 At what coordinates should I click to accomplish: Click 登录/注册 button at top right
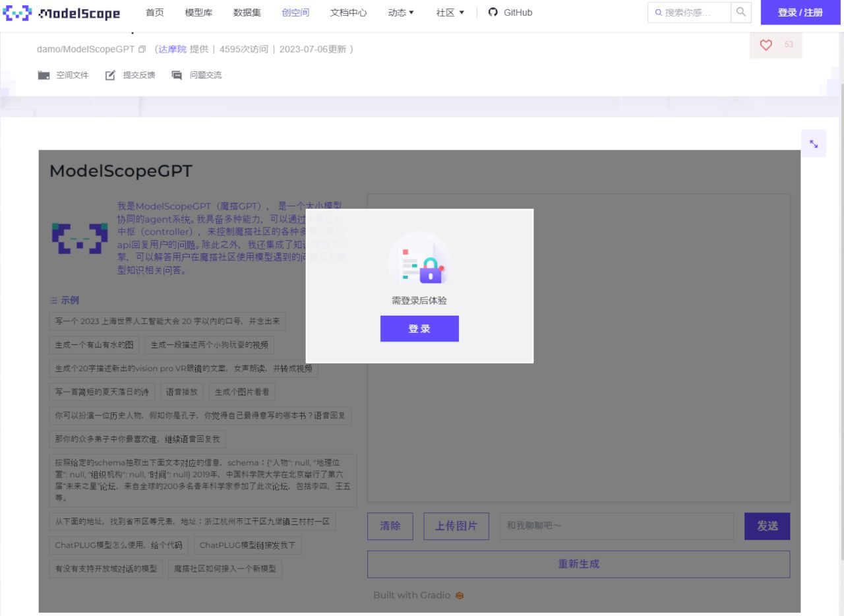800,13
